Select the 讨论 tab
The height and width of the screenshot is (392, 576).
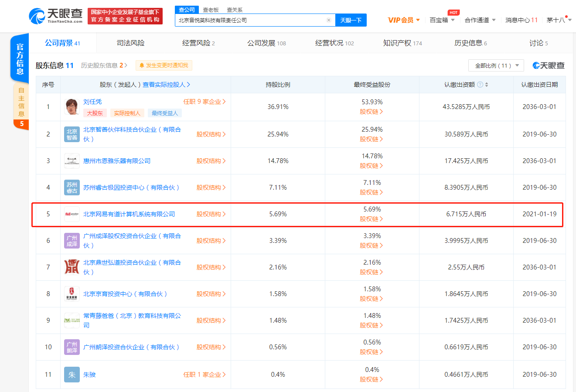pos(539,43)
